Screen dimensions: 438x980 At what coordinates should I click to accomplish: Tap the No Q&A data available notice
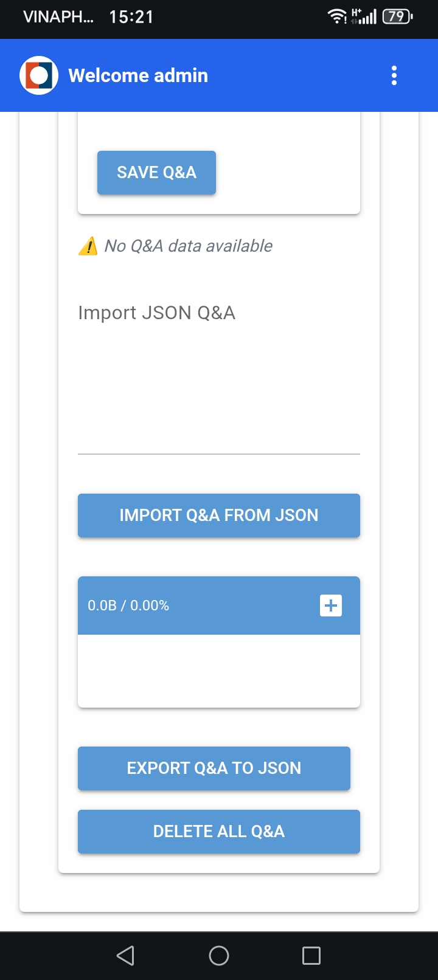coord(188,246)
